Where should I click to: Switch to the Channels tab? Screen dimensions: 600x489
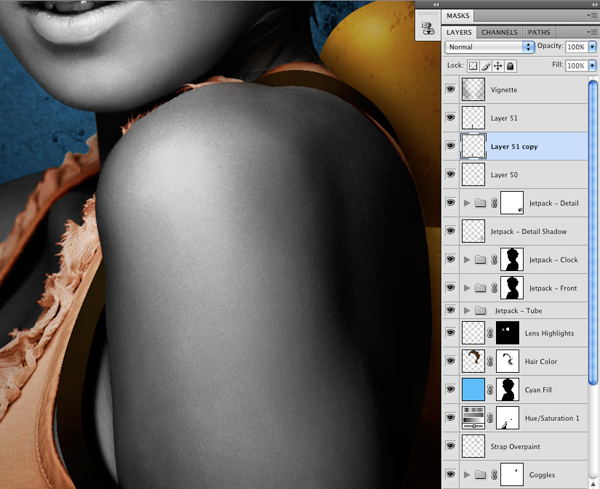click(499, 33)
